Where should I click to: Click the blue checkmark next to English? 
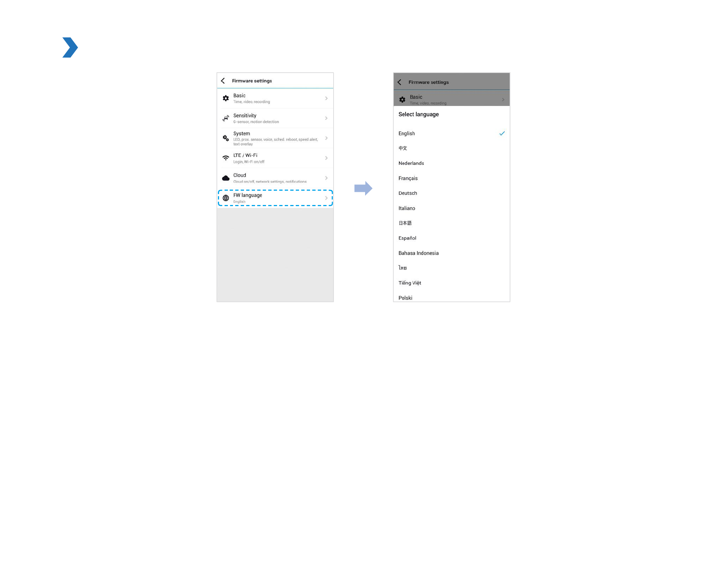pos(502,133)
